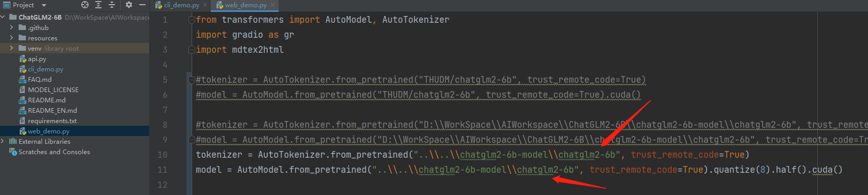Click the api.py Python file icon
This screenshot has height=195, width=868.
22,58
